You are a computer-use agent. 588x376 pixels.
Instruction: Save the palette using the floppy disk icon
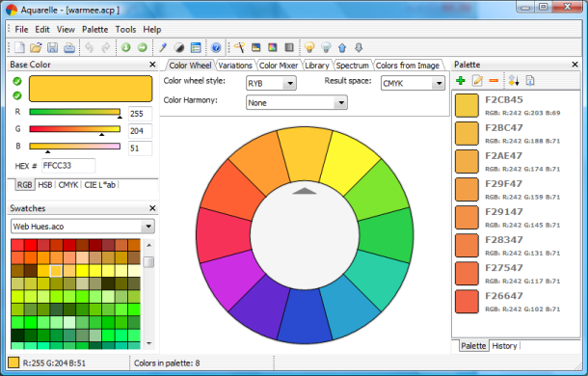pyautogui.click(x=52, y=47)
